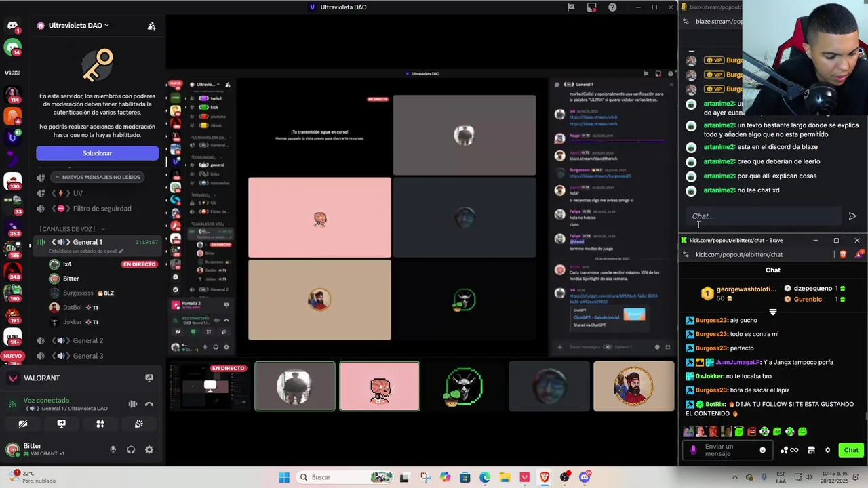Toggle microphone mute in Discord user panel
This screenshot has height=488, width=868.
tap(113, 449)
